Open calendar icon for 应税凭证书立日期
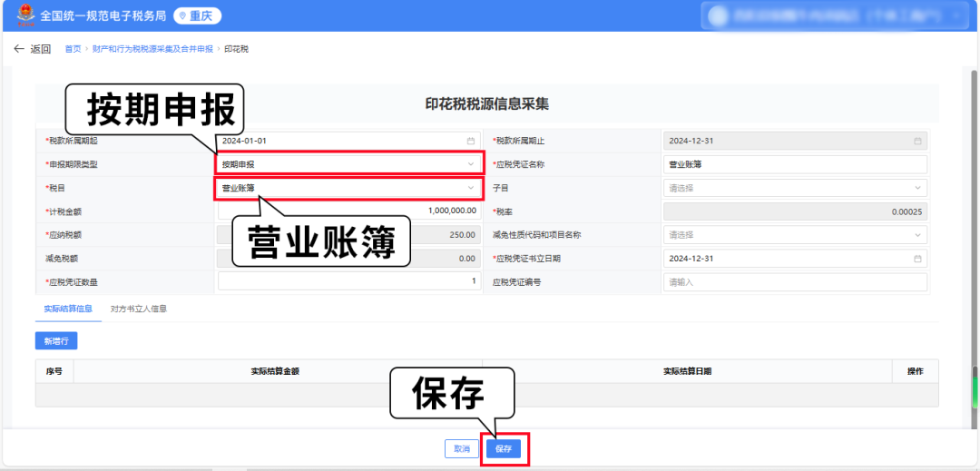 click(x=917, y=258)
